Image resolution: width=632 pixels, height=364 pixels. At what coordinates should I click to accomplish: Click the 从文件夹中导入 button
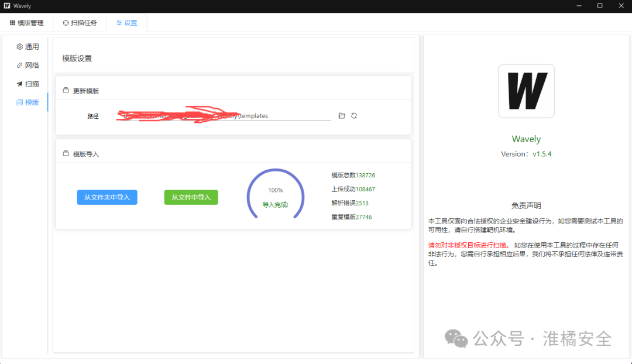coord(107,198)
